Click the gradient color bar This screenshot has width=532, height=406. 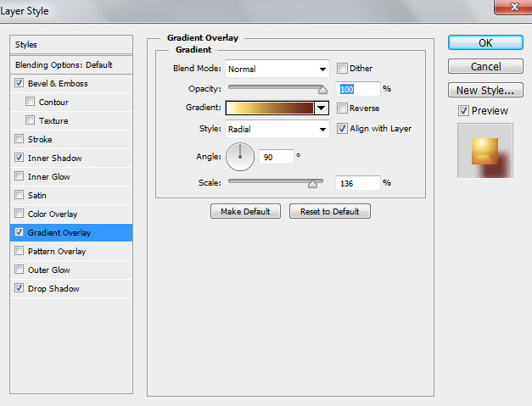click(x=270, y=108)
